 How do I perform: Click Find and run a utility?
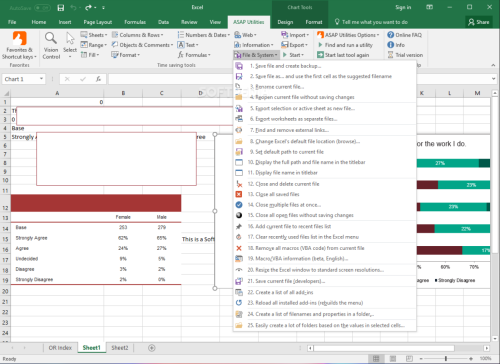tap(345, 45)
